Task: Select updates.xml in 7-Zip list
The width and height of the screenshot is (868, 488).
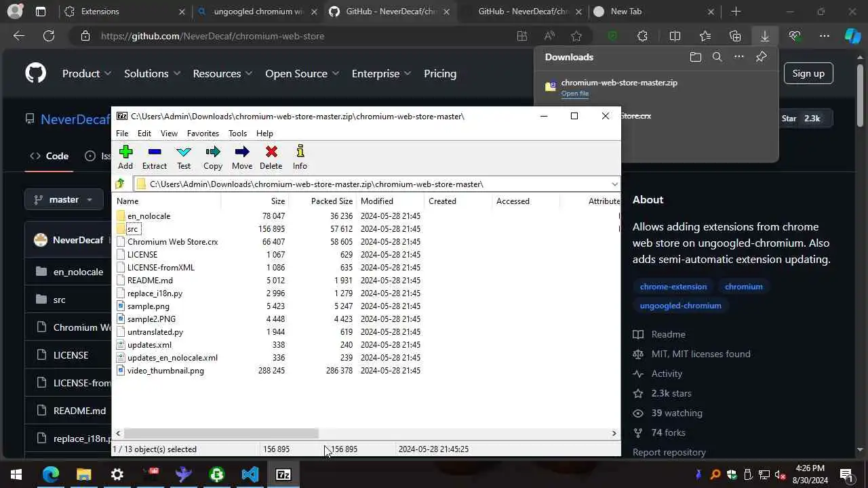Action: click(x=149, y=344)
